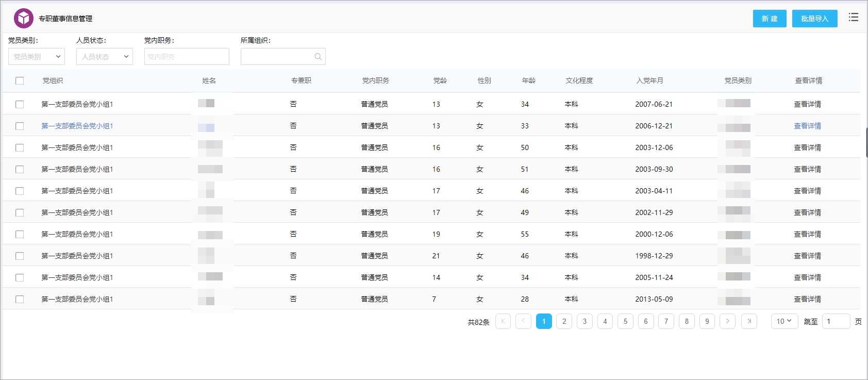The width and height of the screenshot is (868, 380).
Task: Click the 新建 button
Action: (x=770, y=19)
